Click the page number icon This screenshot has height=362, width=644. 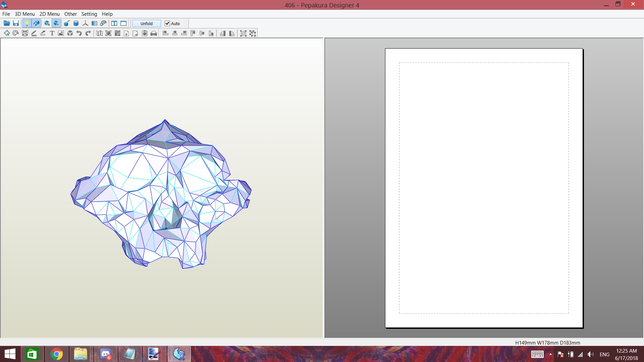click(x=126, y=33)
